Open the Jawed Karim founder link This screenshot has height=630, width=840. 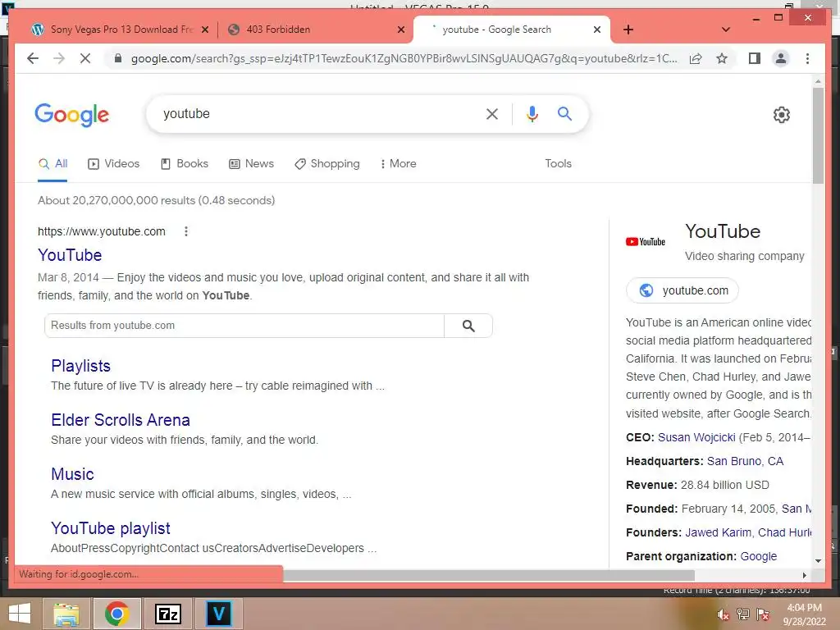pyautogui.click(x=718, y=533)
